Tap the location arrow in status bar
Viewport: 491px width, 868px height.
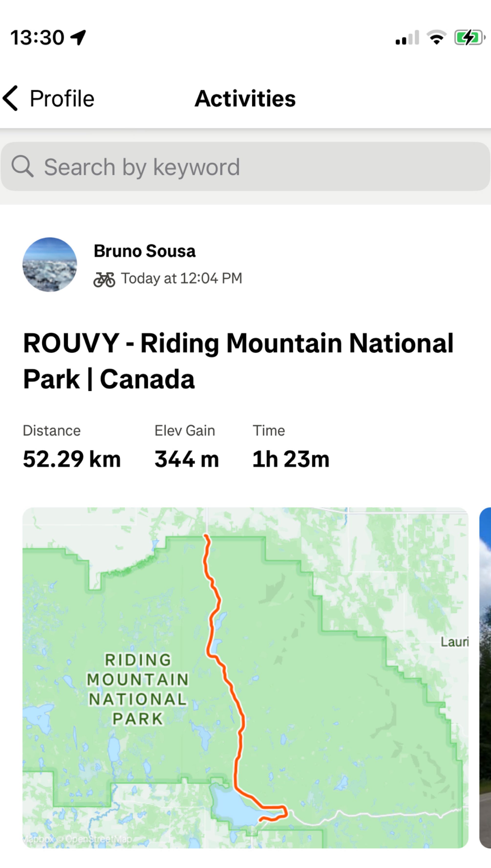pos(78,37)
